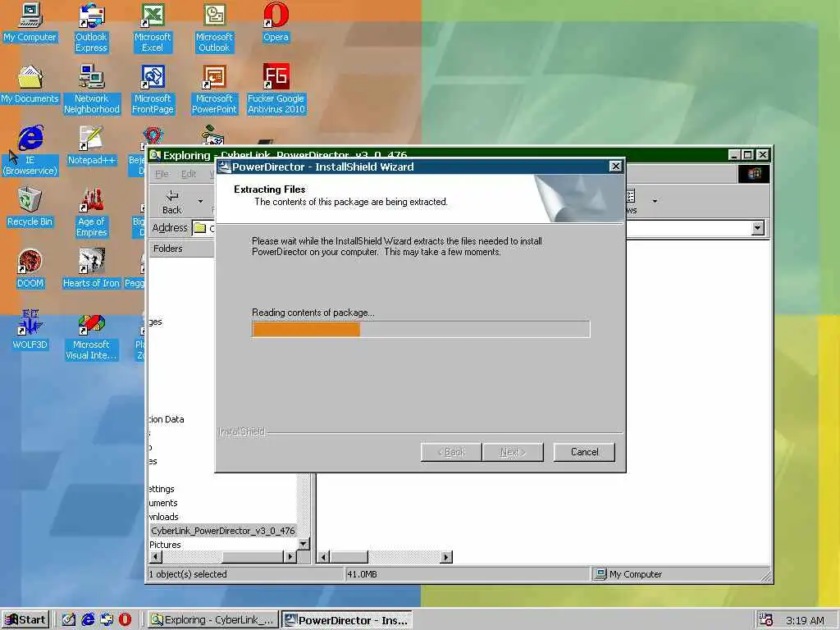Select CyberLink_PowerDirector_v3_0_476 folder in tree

click(223, 531)
